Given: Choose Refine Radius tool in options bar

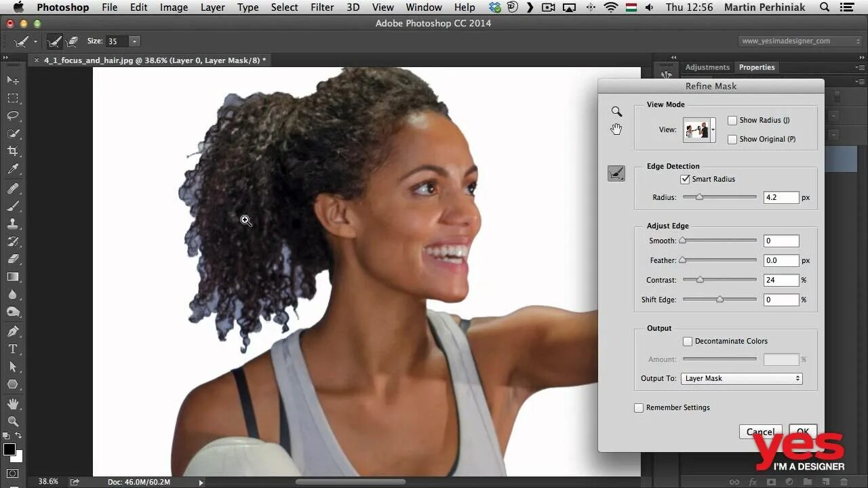Looking at the screenshot, I should pyautogui.click(x=55, y=41).
